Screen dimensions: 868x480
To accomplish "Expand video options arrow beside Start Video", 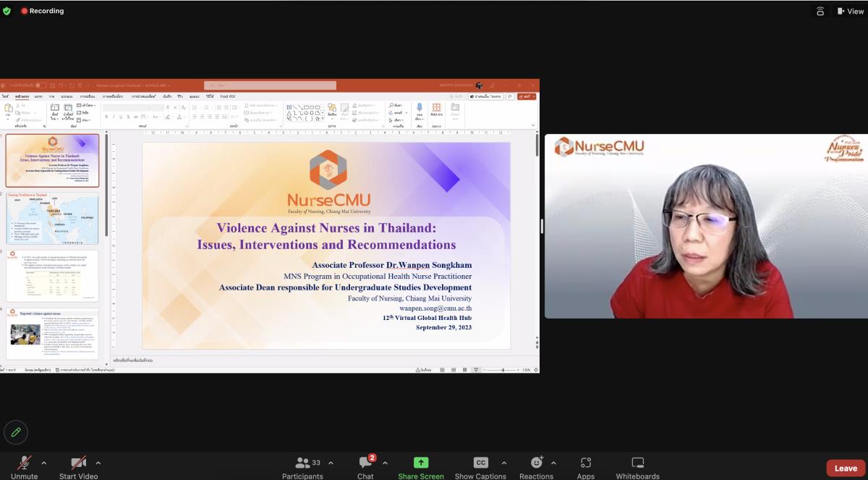I will (98, 463).
